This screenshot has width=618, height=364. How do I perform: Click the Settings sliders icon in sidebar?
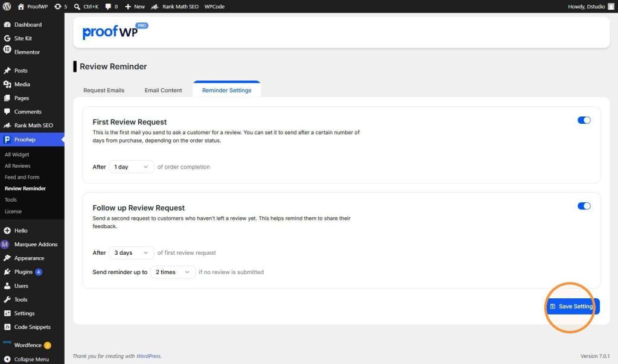(x=7, y=313)
